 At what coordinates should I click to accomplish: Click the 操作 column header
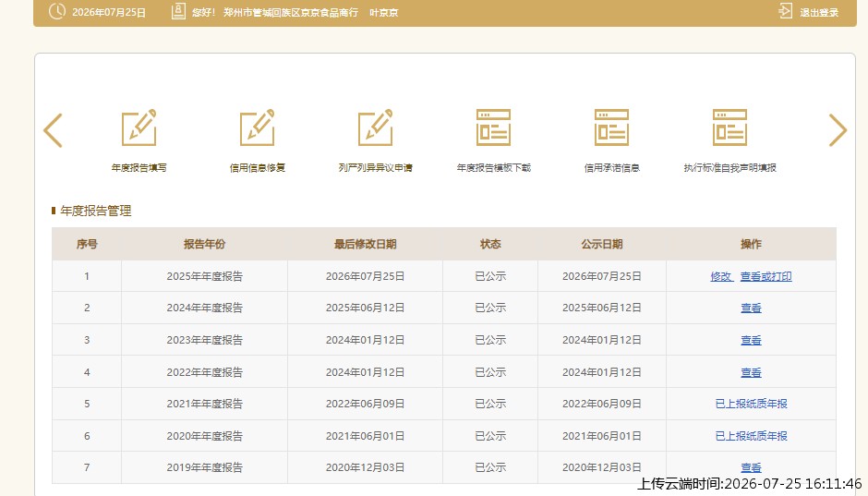[x=752, y=244]
